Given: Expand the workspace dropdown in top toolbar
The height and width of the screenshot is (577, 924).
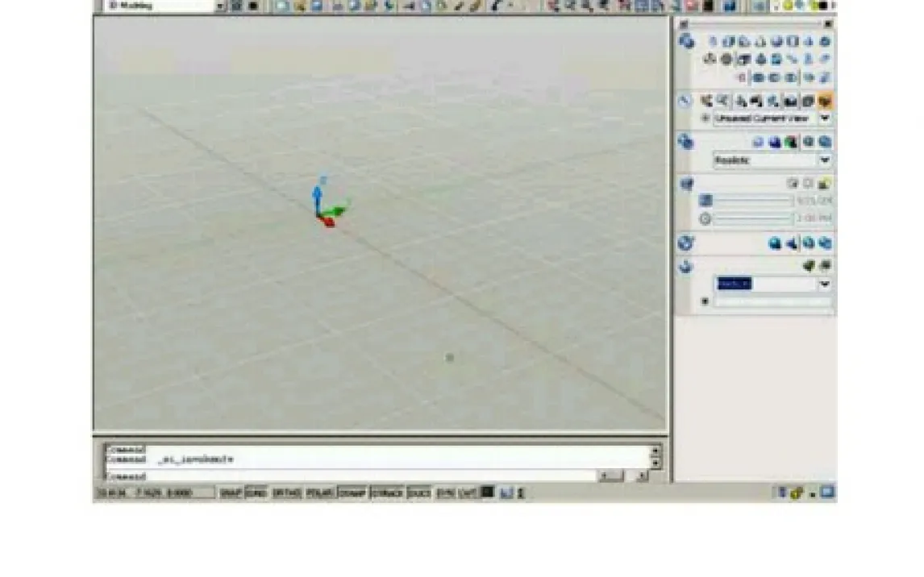Looking at the screenshot, I should [x=220, y=6].
